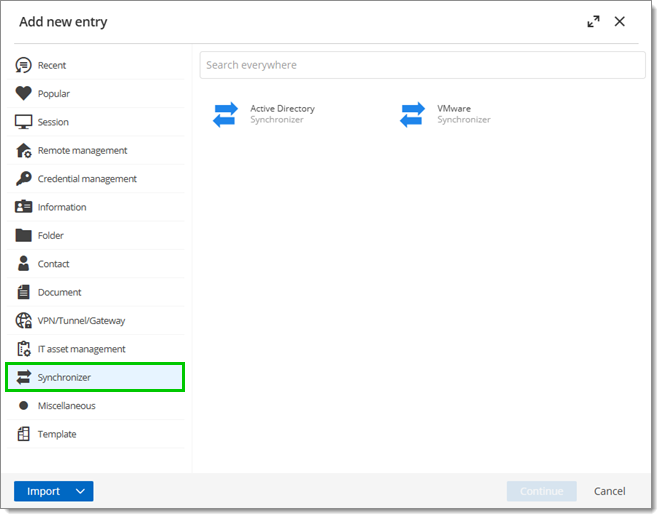Close the Add new entry dialog
Viewport: 662px width, 519px height.
coord(620,22)
